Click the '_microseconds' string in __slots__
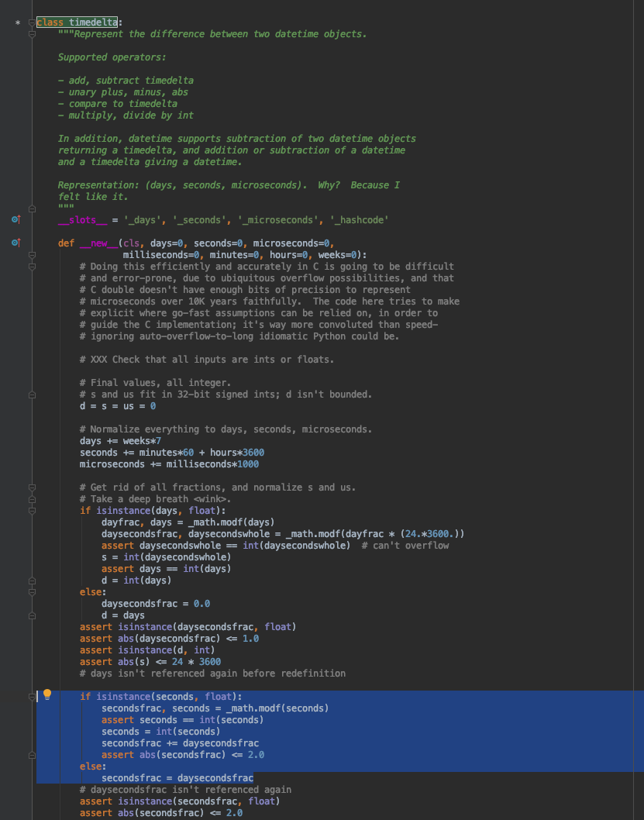Image resolution: width=644 pixels, height=820 pixels. click(x=278, y=220)
